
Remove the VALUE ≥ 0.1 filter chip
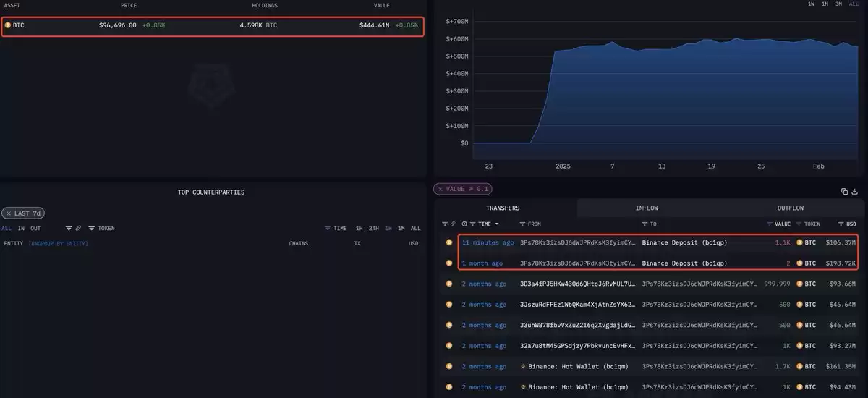click(x=441, y=189)
